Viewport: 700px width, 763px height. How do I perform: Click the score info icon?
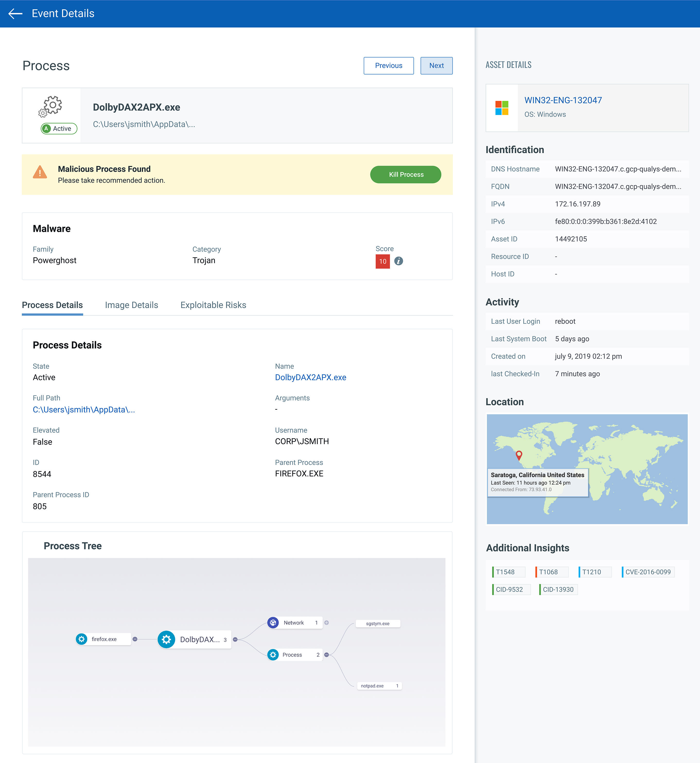[x=398, y=261]
